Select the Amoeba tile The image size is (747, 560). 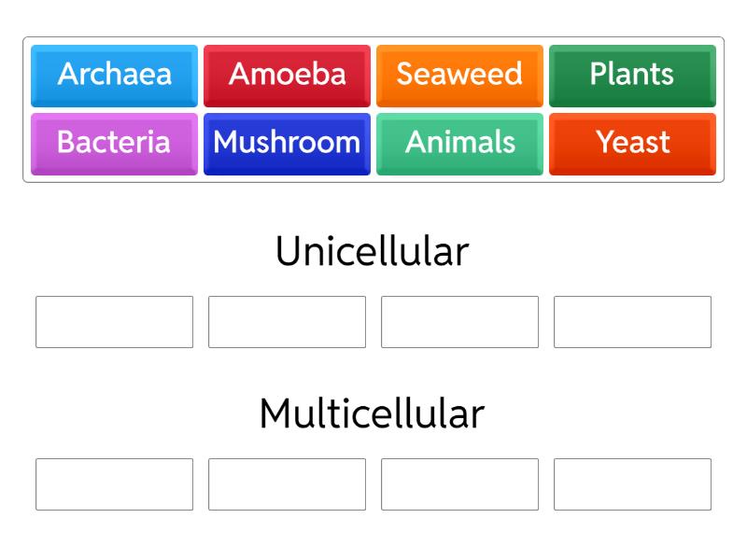(x=287, y=76)
